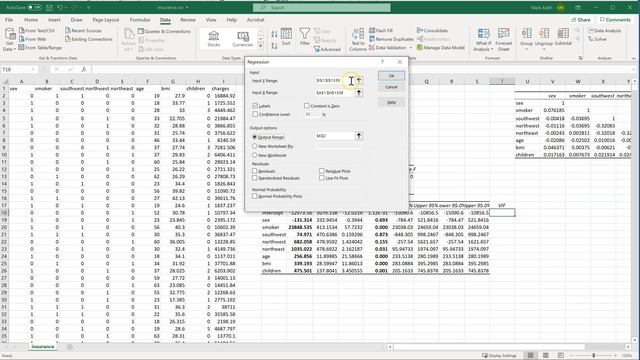Switch to the Review tab
The height and width of the screenshot is (360, 640).
pyautogui.click(x=188, y=20)
